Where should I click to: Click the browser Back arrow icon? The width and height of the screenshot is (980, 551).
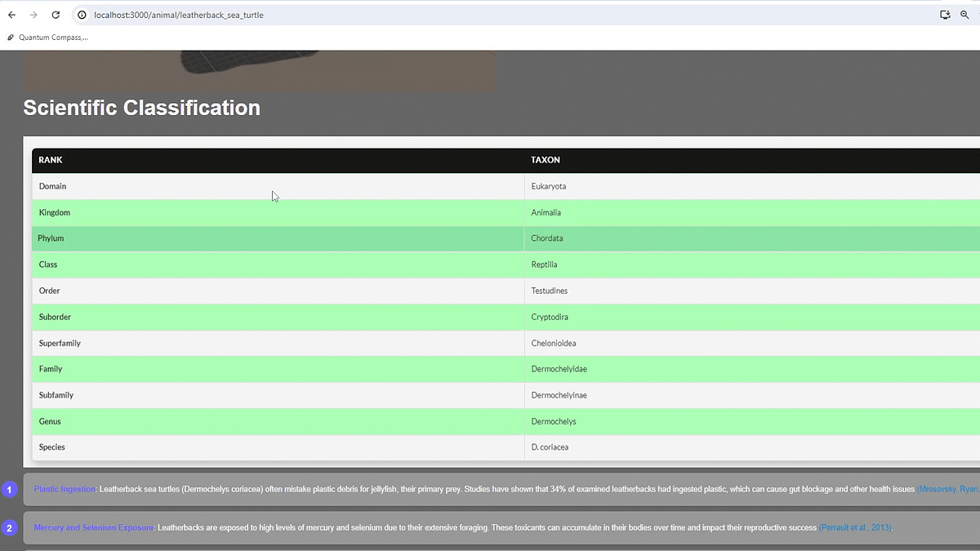(12, 14)
